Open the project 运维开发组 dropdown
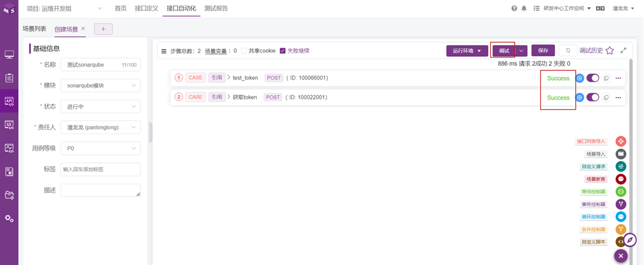 pos(64,8)
